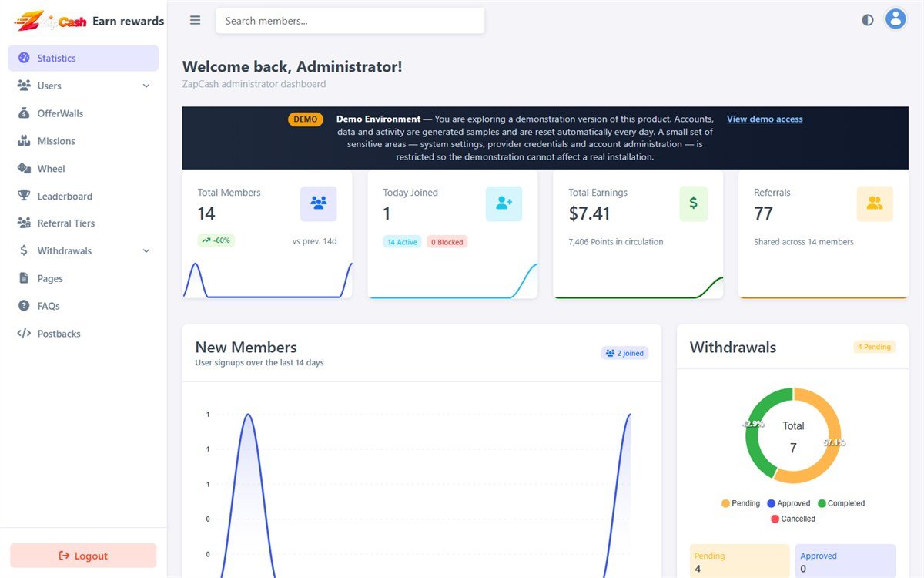Toggle Approved legend color swatch
The image size is (924, 578).
point(772,503)
